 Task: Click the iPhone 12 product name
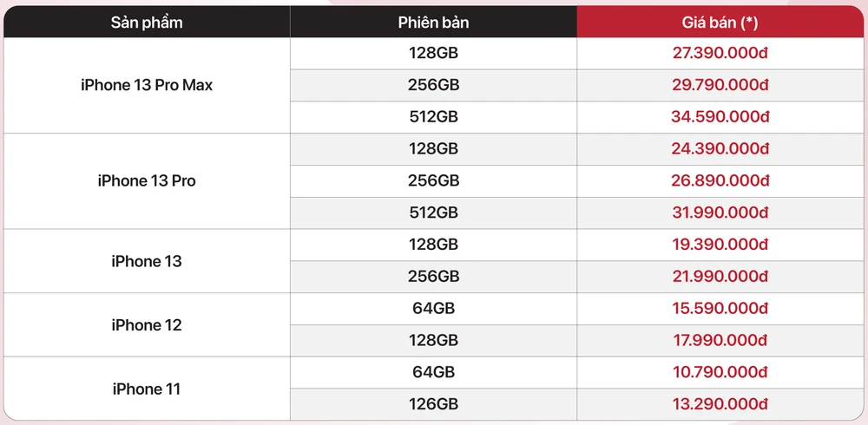[x=147, y=325]
